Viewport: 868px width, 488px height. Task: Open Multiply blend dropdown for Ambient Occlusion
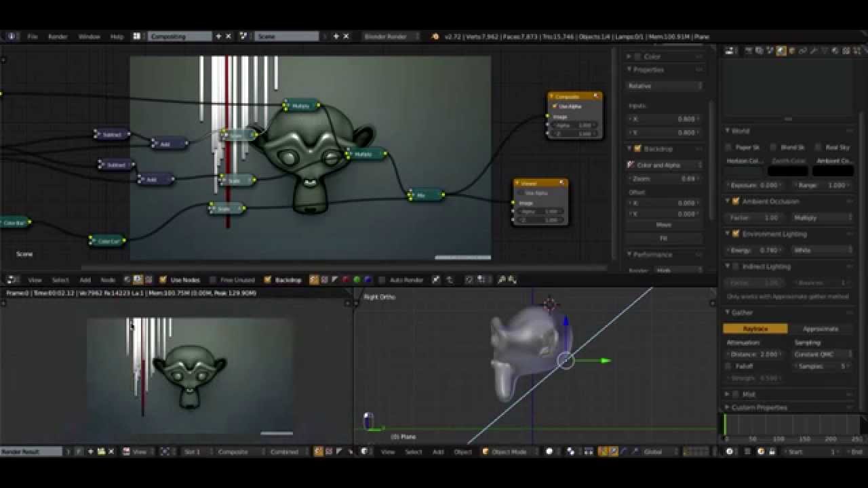click(822, 218)
